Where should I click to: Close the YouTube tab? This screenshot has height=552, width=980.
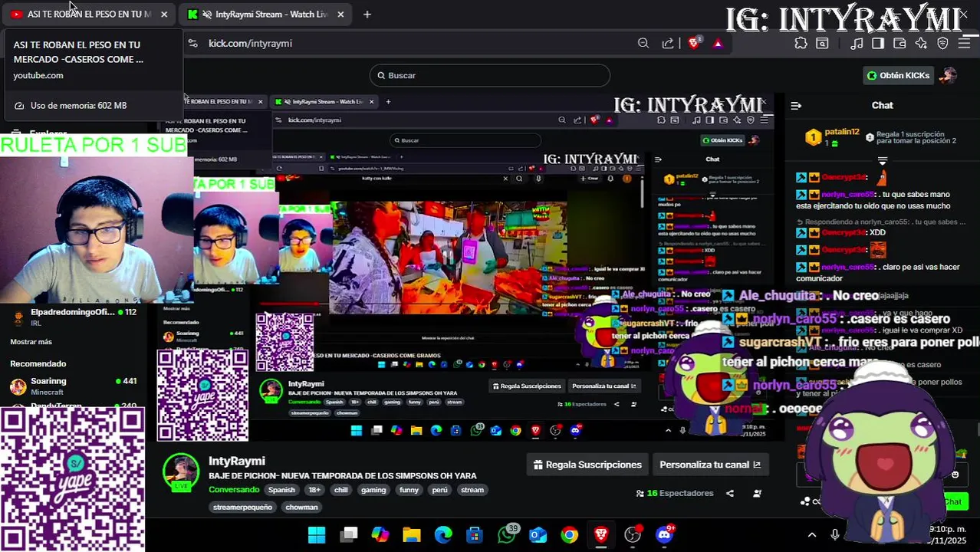coord(164,14)
